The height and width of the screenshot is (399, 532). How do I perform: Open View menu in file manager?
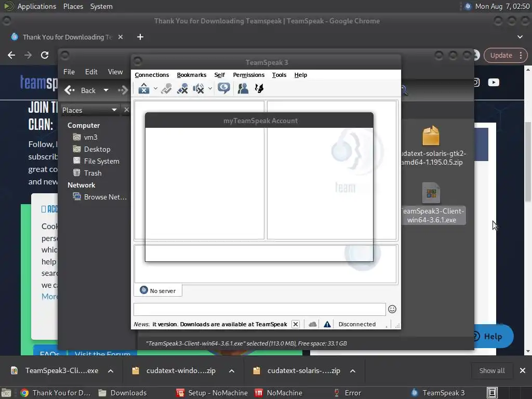(115, 72)
